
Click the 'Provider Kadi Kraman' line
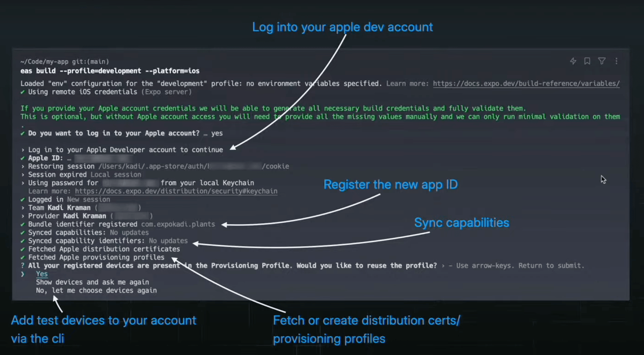coord(87,216)
